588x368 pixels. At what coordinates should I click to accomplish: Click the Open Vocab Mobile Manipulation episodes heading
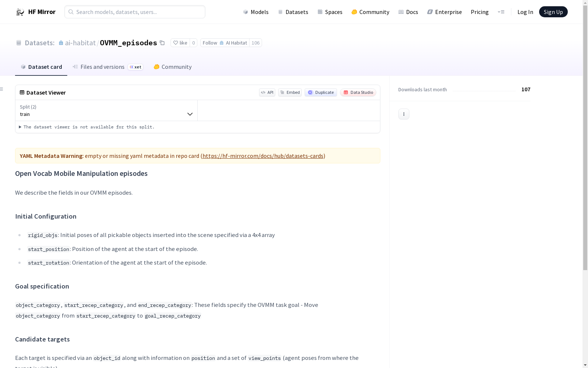[x=81, y=173]
